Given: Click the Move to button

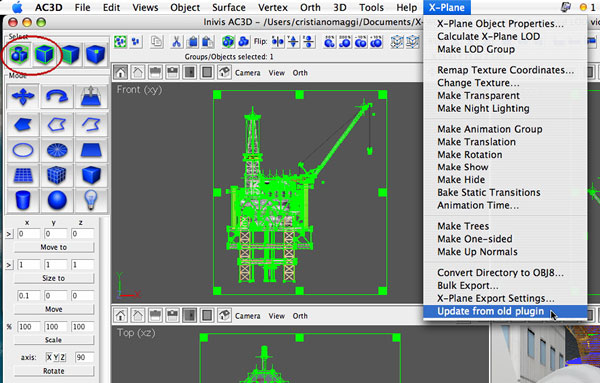Looking at the screenshot, I should (54, 247).
